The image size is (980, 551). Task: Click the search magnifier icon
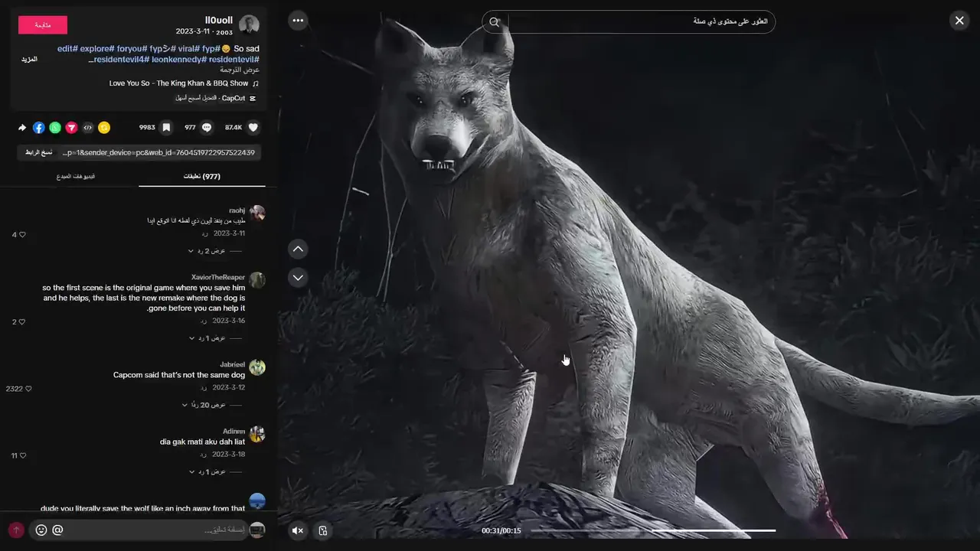(495, 21)
